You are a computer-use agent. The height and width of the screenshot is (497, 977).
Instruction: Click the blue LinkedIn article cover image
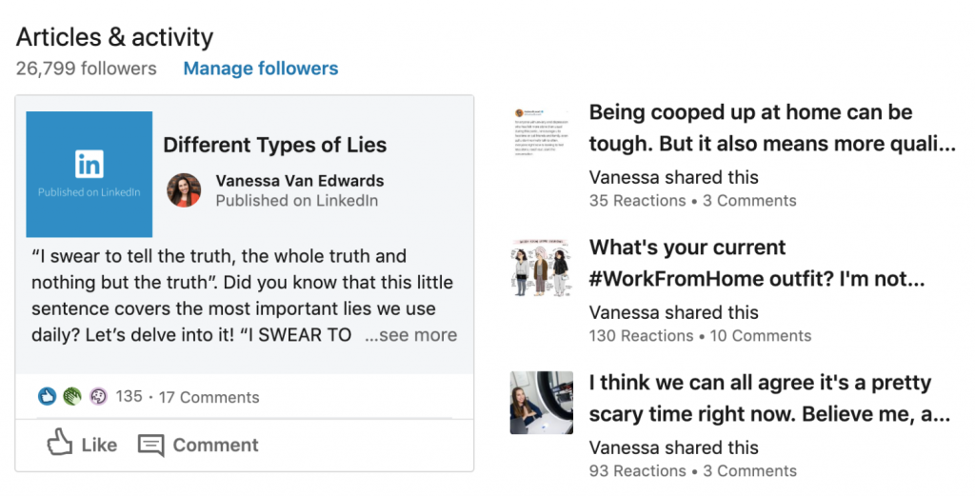click(x=89, y=174)
